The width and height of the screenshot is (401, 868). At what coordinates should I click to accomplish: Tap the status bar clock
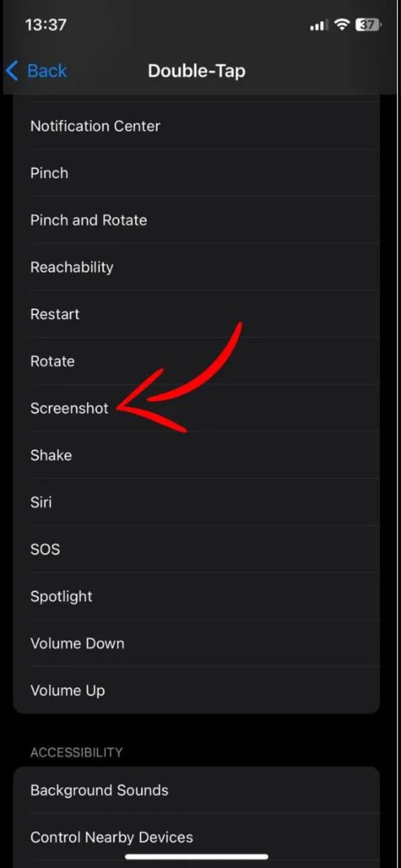[x=46, y=25]
